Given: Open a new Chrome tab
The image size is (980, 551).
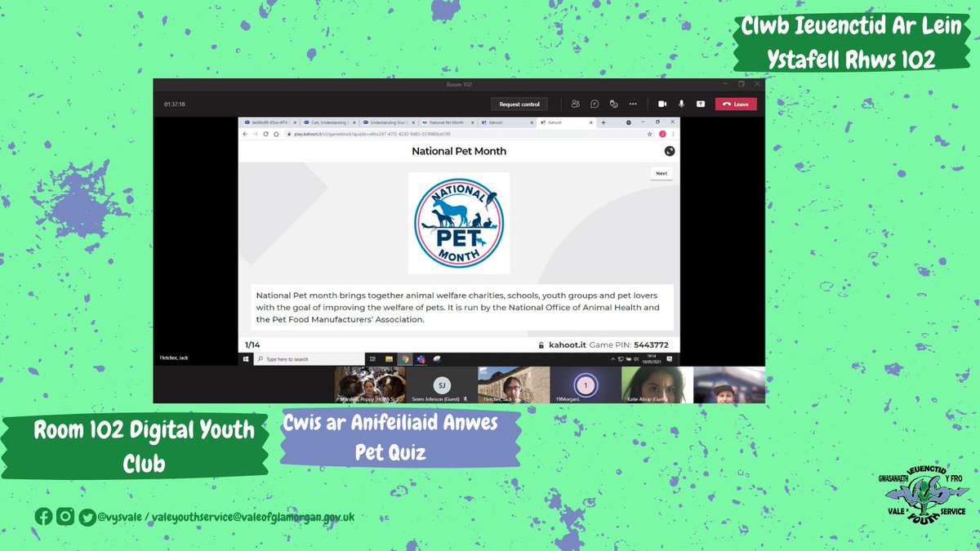Looking at the screenshot, I should tap(604, 122).
